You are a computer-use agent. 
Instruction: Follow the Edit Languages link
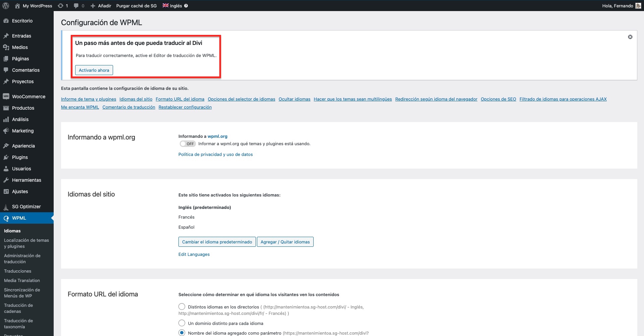click(x=194, y=254)
